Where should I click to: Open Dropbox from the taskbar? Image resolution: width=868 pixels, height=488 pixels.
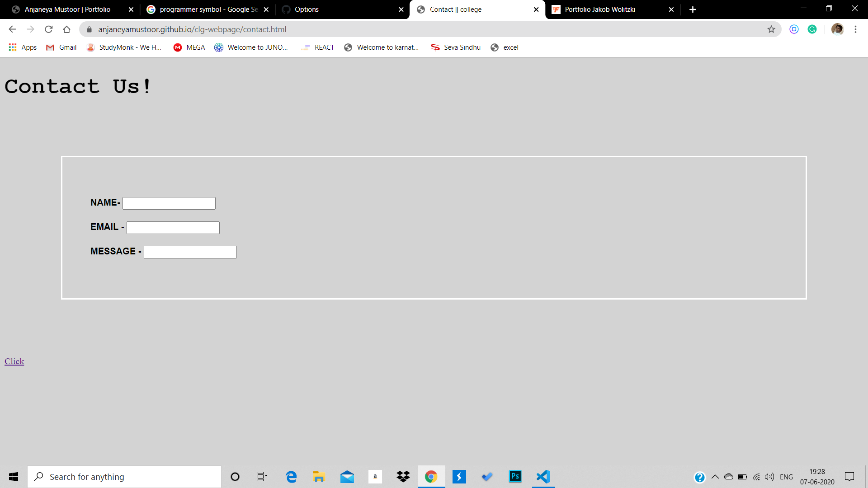(x=403, y=477)
